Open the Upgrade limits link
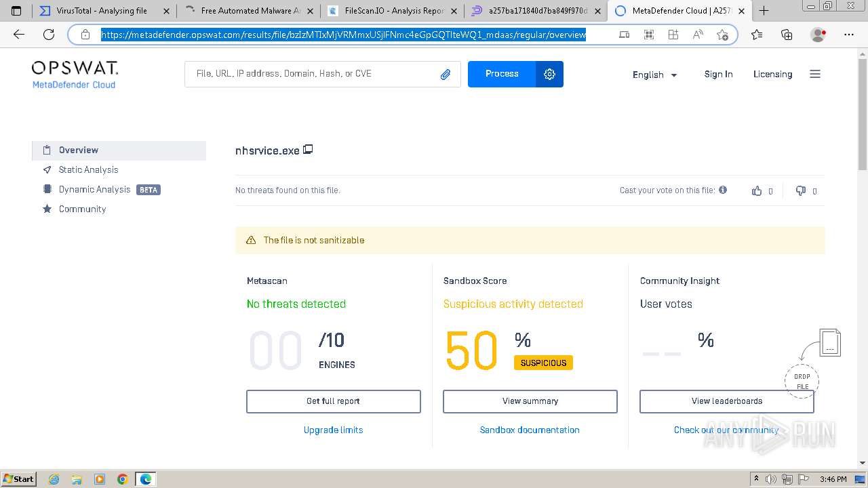The height and width of the screenshot is (488, 868). 334,430
